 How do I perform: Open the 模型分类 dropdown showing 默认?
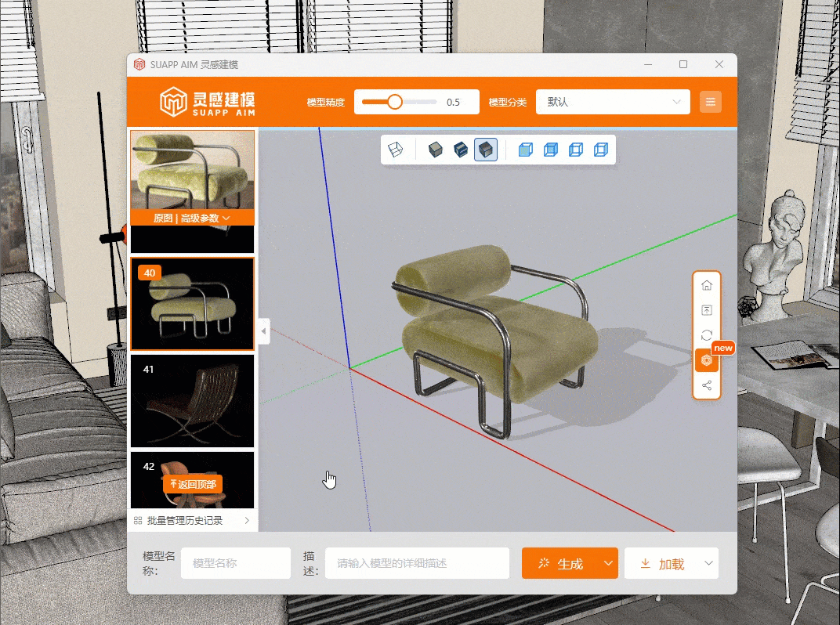click(x=612, y=102)
